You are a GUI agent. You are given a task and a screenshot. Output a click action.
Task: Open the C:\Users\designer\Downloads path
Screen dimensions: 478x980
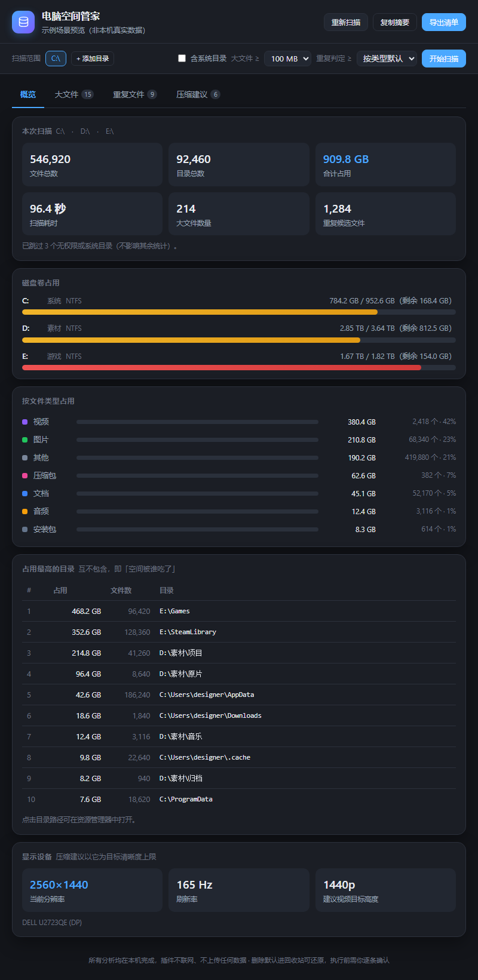(210, 715)
